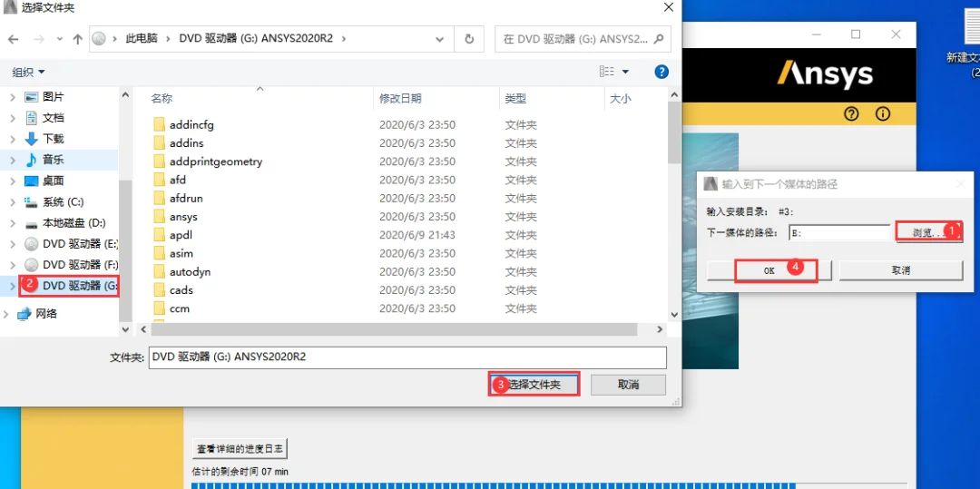Click the file list horizontal scrollbar
This screenshot has width=980, height=489.
pos(393,329)
